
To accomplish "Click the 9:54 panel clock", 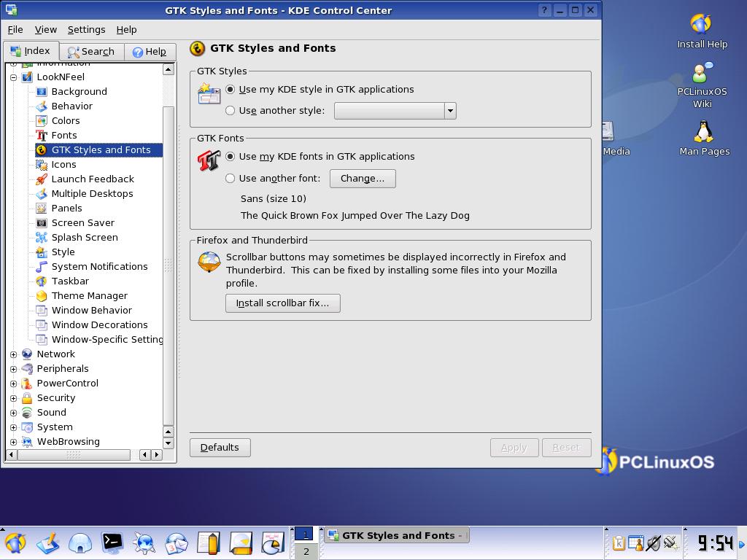I will (715, 542).
